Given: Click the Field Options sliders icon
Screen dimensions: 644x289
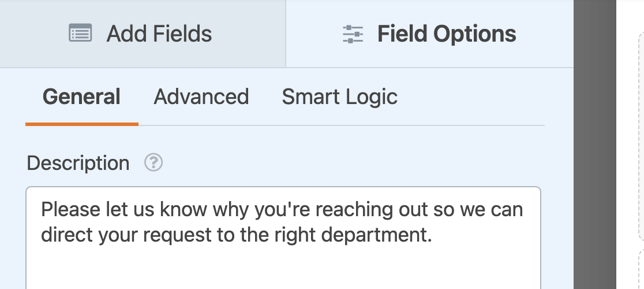Looking at the screenshot, I should (x=353, y=34).
